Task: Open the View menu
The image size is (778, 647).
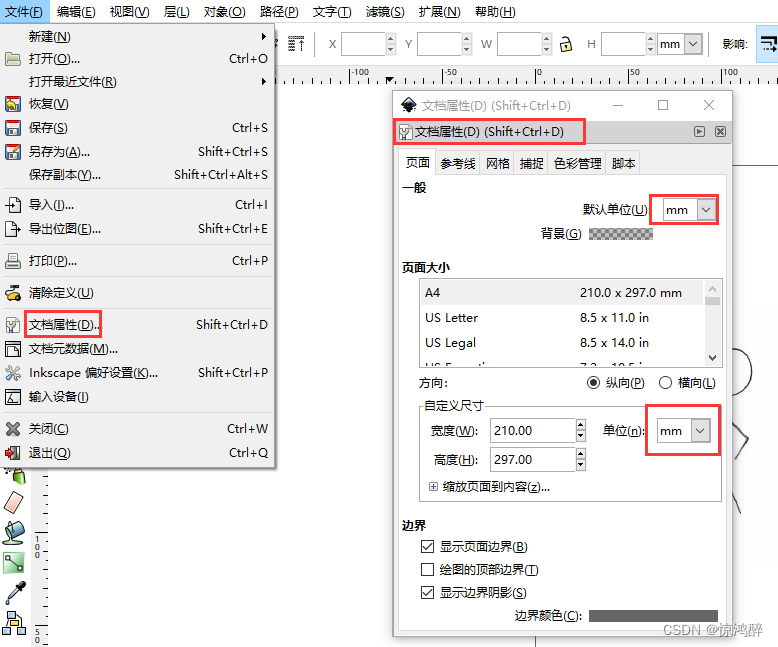Action: (x=130, y=11)
